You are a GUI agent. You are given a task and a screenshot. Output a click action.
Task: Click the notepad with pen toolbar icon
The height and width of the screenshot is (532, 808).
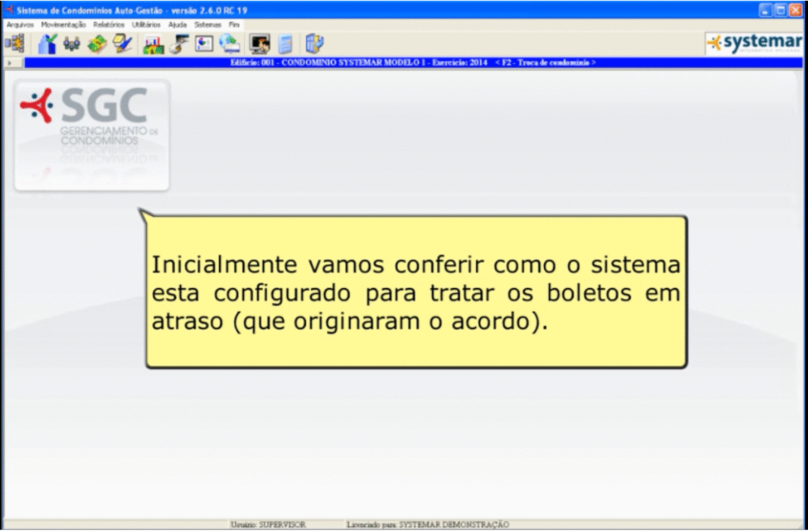tap(122, 44)
